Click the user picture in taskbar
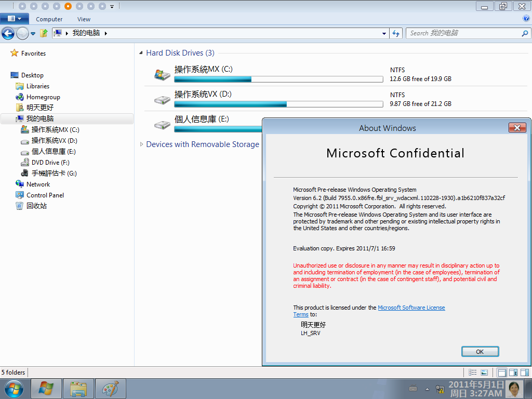This screenshot has height=399, width=532. tap(514, 389)
